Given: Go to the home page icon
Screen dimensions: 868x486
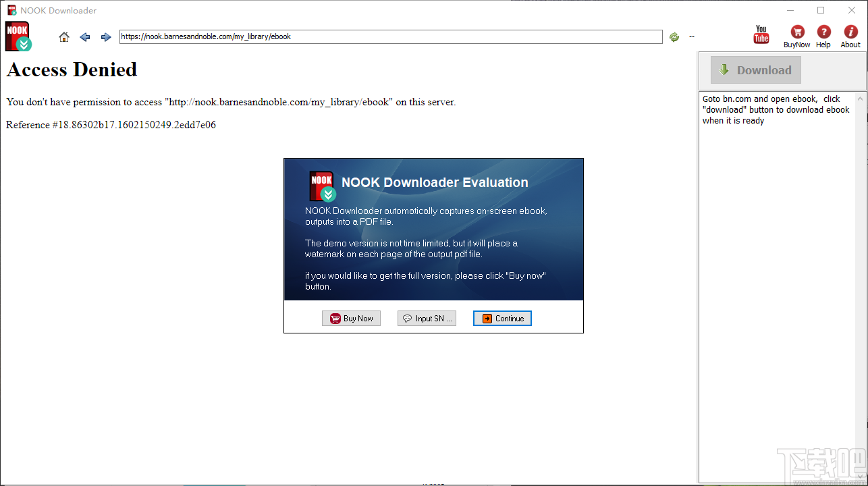Looking at the screenshot, I should 64,37.
